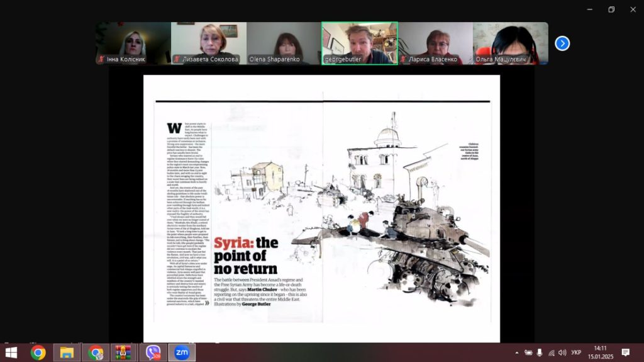This screenshot has width=644, height=362.
Task: Open Google Chrome from the taskbar
Action: click(x=38, y=353)
